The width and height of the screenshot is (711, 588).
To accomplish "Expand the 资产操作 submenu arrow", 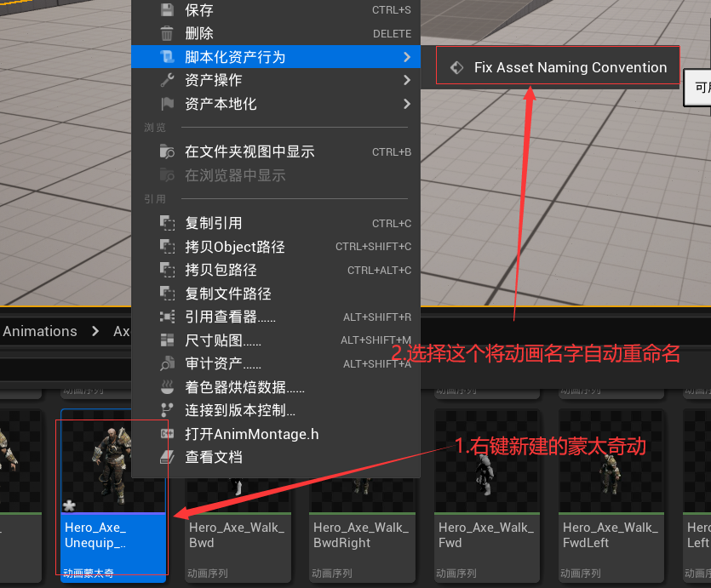I will 407,80.
